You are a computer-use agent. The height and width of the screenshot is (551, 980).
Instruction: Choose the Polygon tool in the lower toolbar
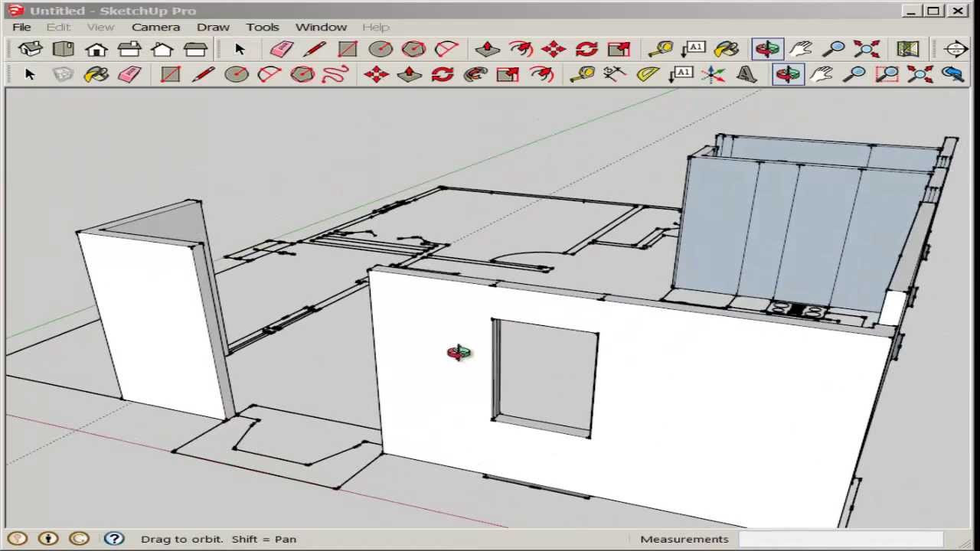pos(302,74)
